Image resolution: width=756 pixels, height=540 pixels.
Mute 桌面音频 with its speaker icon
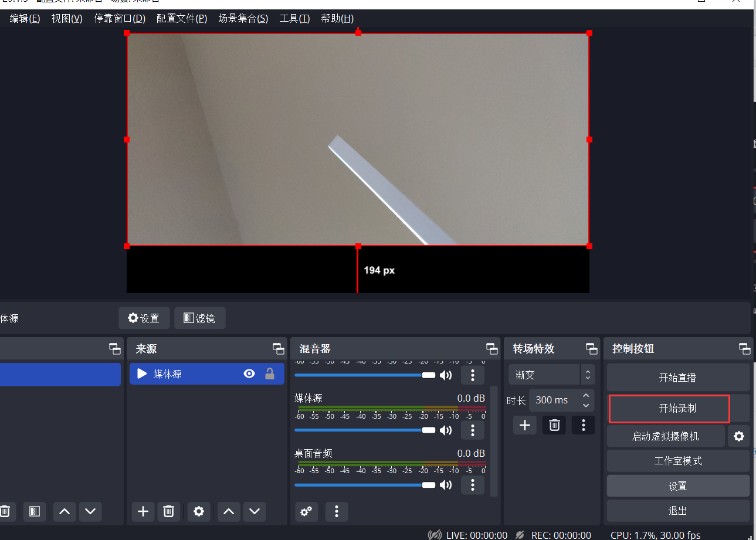446,485
